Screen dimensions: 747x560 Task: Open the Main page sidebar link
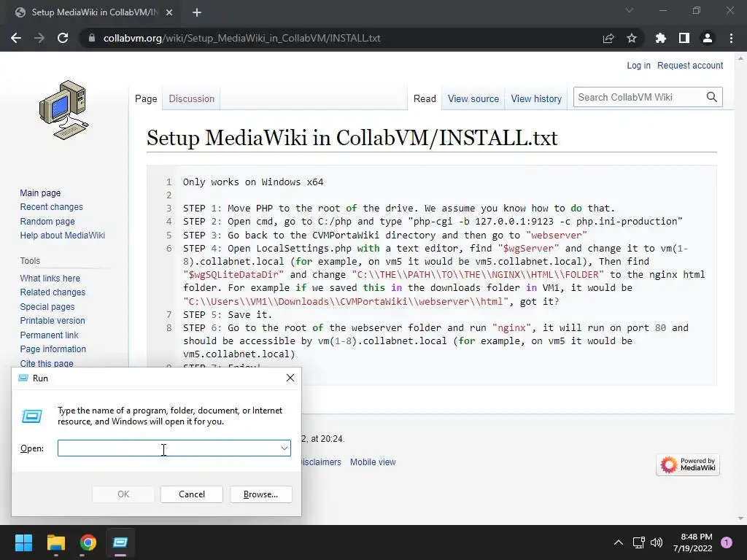[40, 192]
